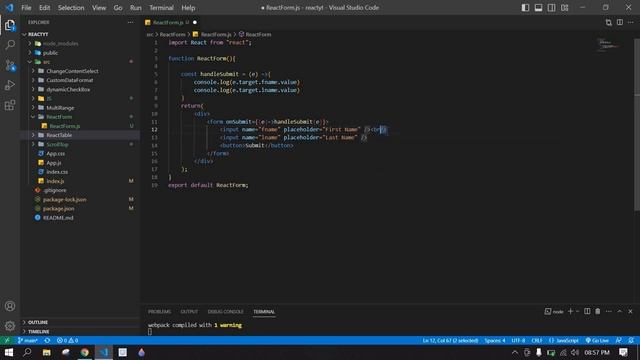Image resolution: width=640 pixels, height=360 pixels.
Task: Open the Explorer view in activity bar
Action: (x=10, y=25)
